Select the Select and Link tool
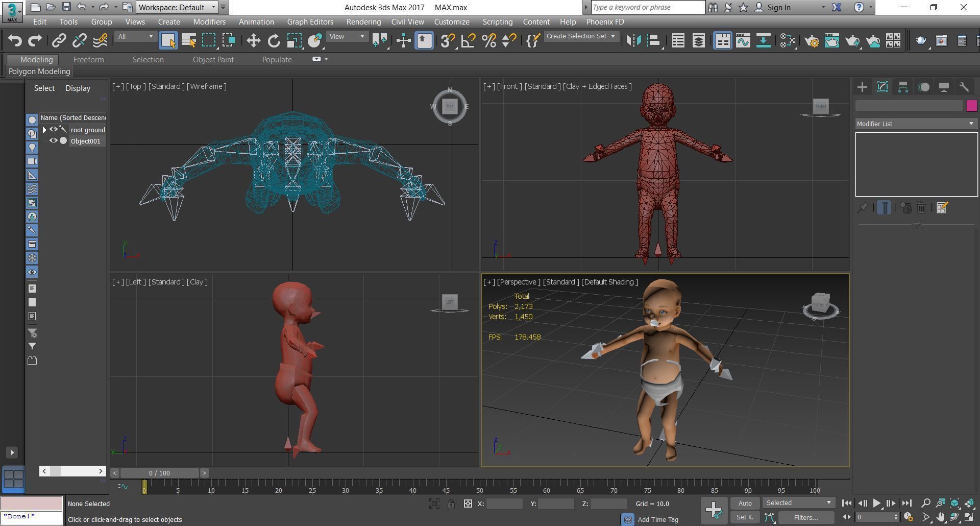Screen dimensions: 980x526 (x=59, y=40)
